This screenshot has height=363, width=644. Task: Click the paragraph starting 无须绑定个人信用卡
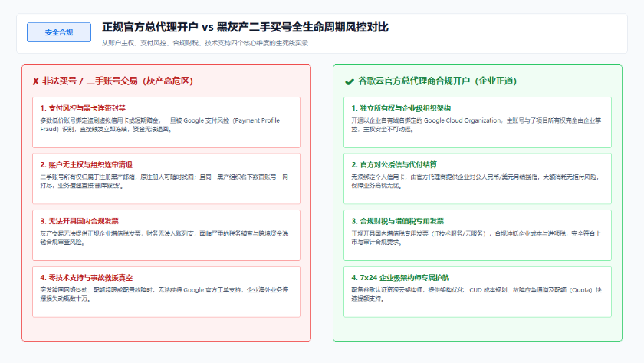tap(475, 181)
